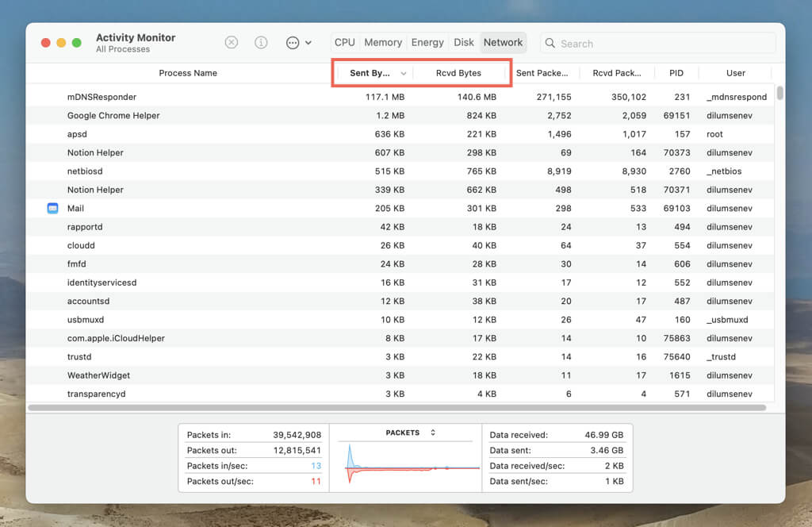Click the packets activity graph
The height and width of the screenshot is (527, 812).
pyautogui.click(x=412, y=465)
